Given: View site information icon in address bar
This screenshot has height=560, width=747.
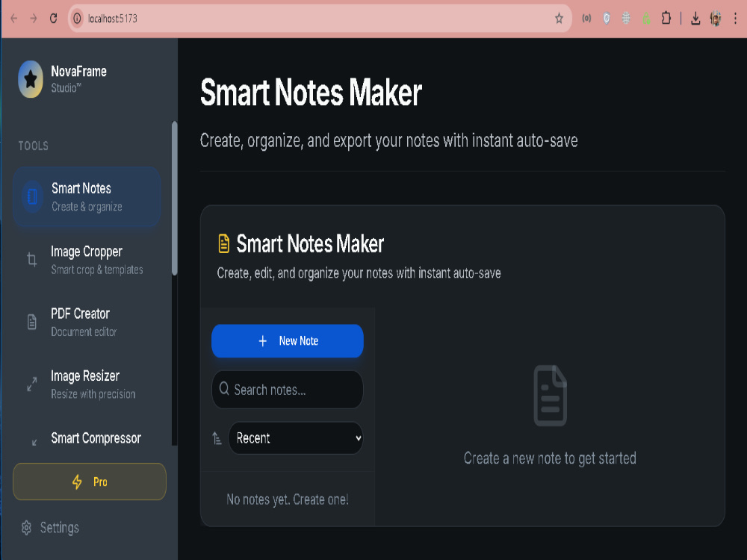Looking at the screenshot, I should [77, 19].
